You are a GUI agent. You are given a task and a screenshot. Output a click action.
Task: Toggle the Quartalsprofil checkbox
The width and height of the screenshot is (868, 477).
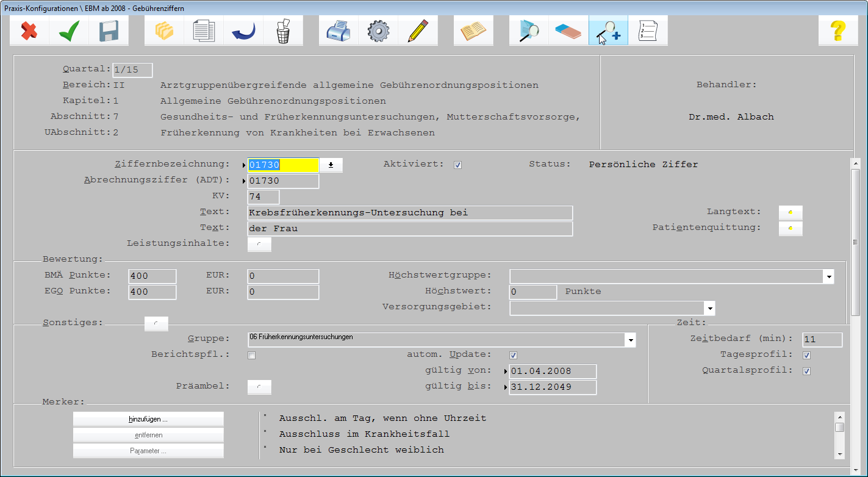(x=807, y=371)
